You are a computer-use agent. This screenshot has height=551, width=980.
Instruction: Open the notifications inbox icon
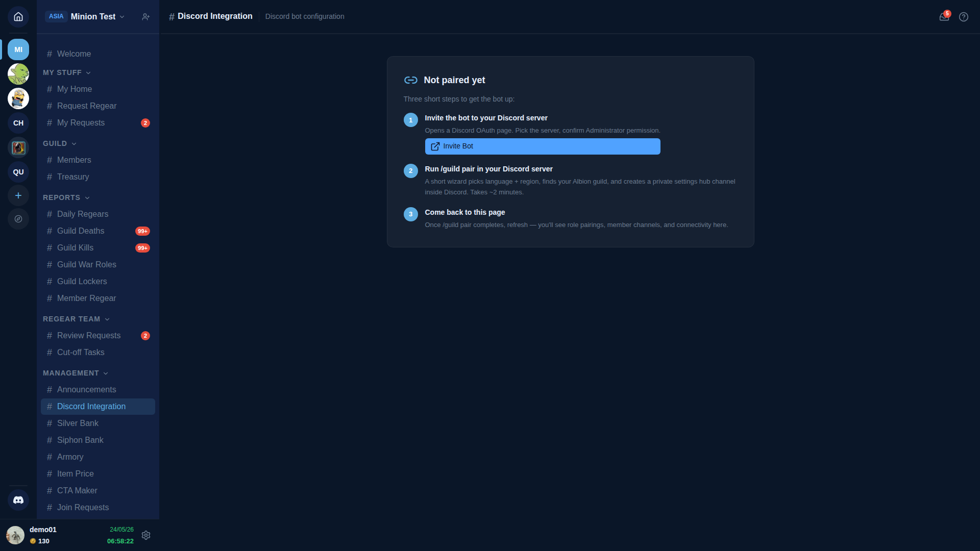pos(944,16)
